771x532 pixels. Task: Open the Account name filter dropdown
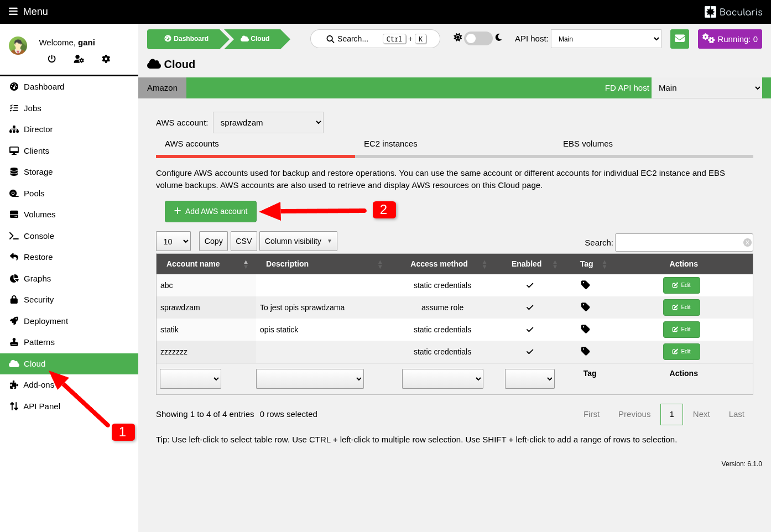[190, 379]
